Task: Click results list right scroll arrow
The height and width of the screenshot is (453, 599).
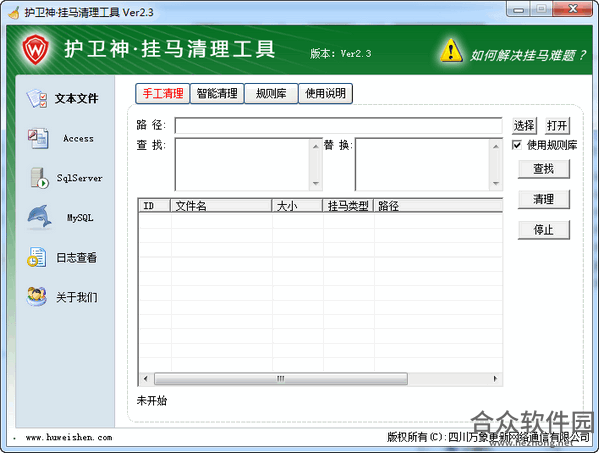Action: pyautogui.click(x=495, y=379)
